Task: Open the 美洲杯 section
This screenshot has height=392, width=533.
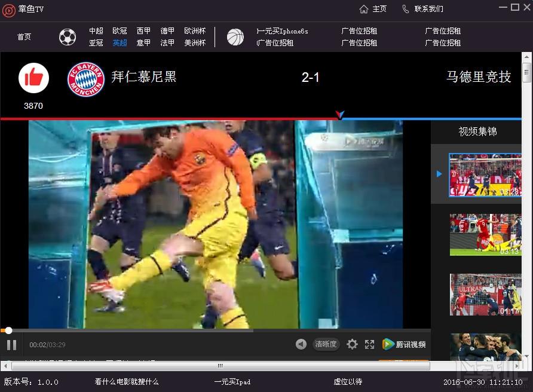Action: click(195, 43)
